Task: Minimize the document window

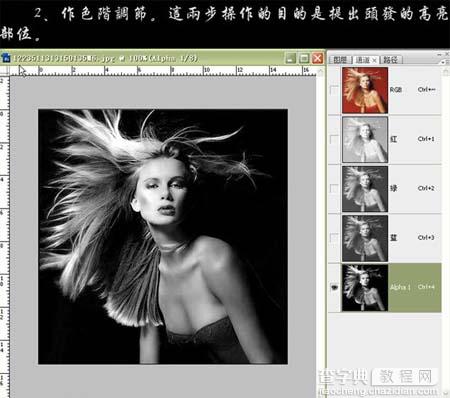Action: pos(291,59)
